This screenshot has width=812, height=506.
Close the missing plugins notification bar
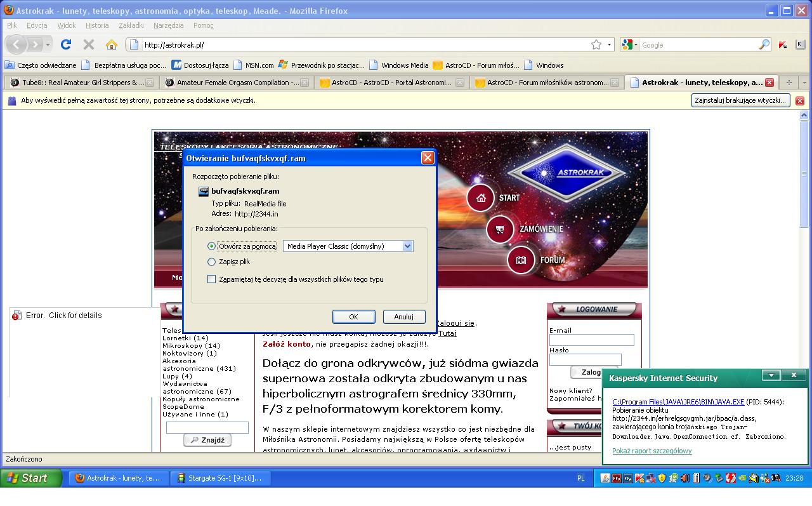[x=800, y=100]
